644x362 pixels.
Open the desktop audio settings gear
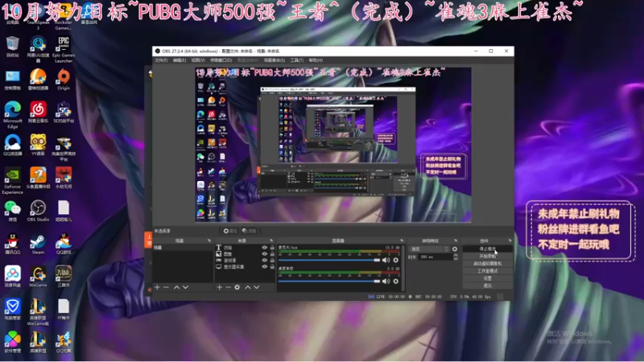click(395, 281)
